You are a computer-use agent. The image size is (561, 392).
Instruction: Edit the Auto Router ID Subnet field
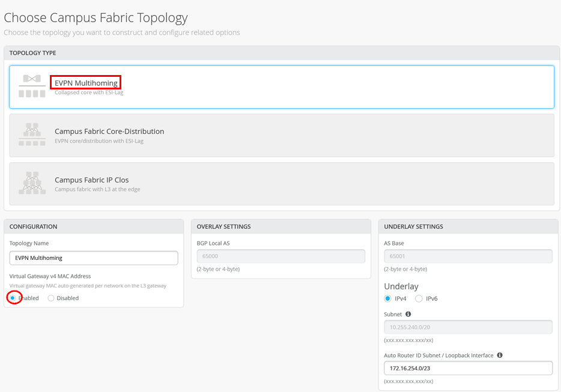pos(468,368)
